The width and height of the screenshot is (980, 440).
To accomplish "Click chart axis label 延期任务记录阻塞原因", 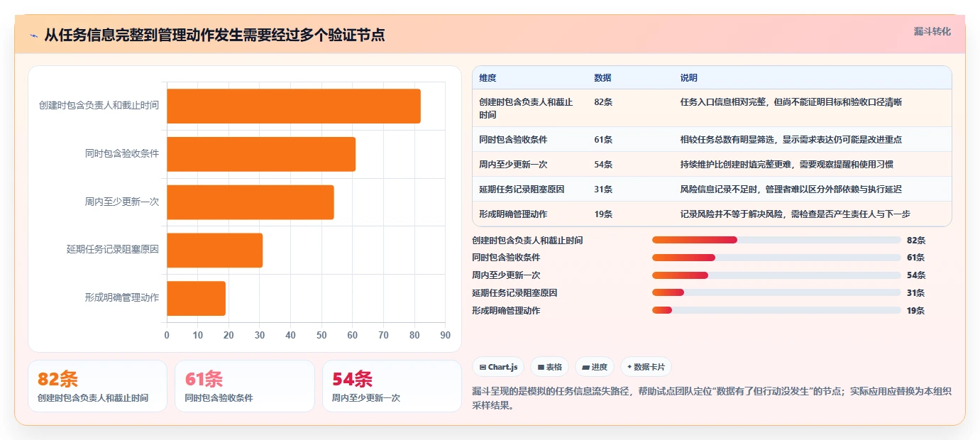I will click(x=112, y=249).
